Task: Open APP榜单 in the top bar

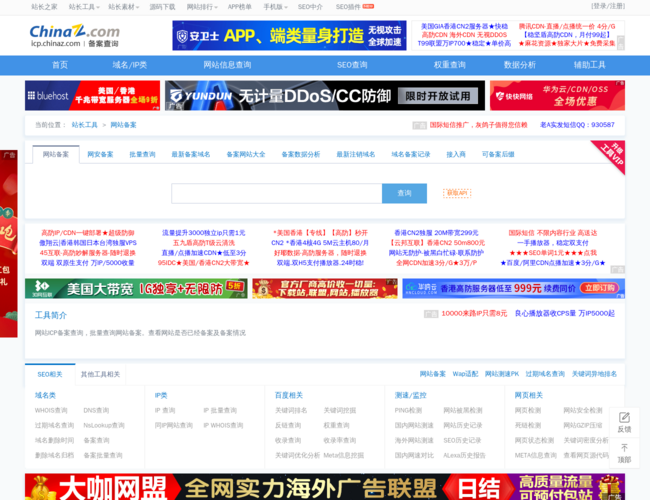Action: coord(240,7)
